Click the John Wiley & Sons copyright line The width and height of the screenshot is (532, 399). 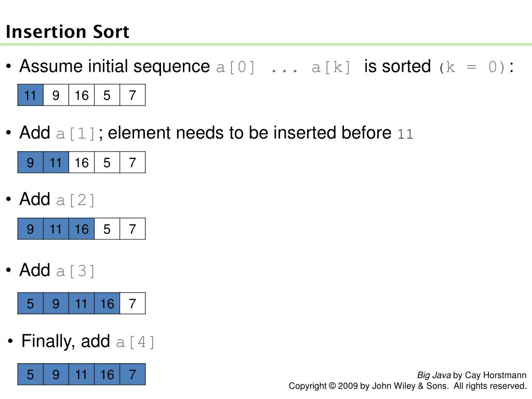pyautogui.click(x=407, y=386)
